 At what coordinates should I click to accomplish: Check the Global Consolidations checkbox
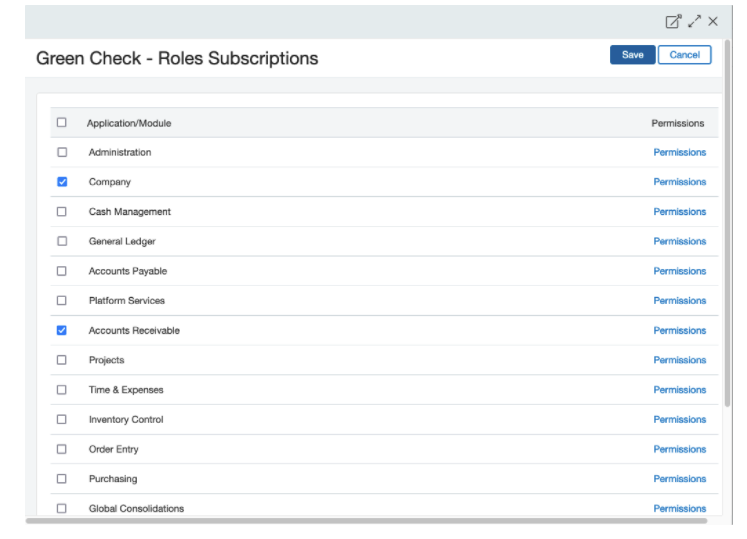(x=62, y=508)
